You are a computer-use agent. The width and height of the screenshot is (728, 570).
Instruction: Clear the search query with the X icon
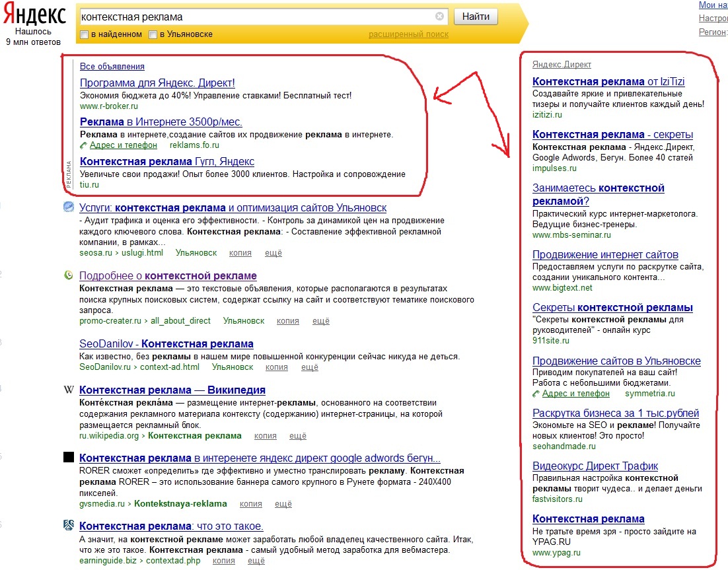click(x=439, y=17)
